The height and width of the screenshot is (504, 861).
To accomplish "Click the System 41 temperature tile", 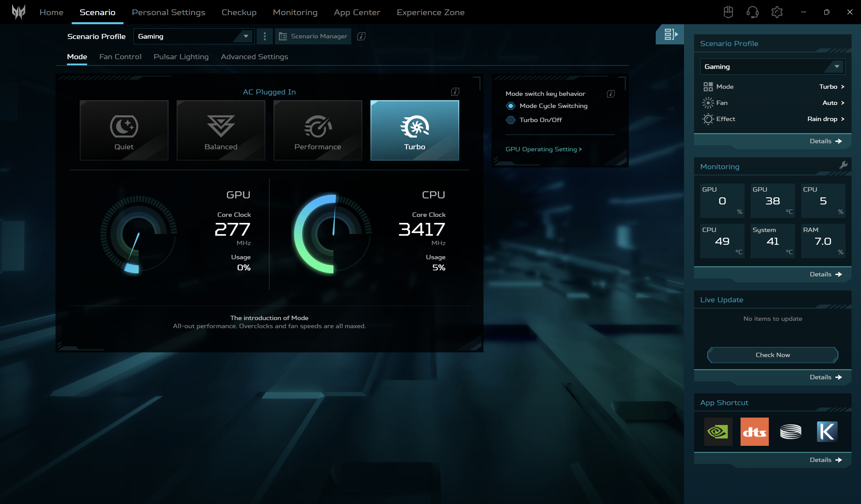I will 772,241.
